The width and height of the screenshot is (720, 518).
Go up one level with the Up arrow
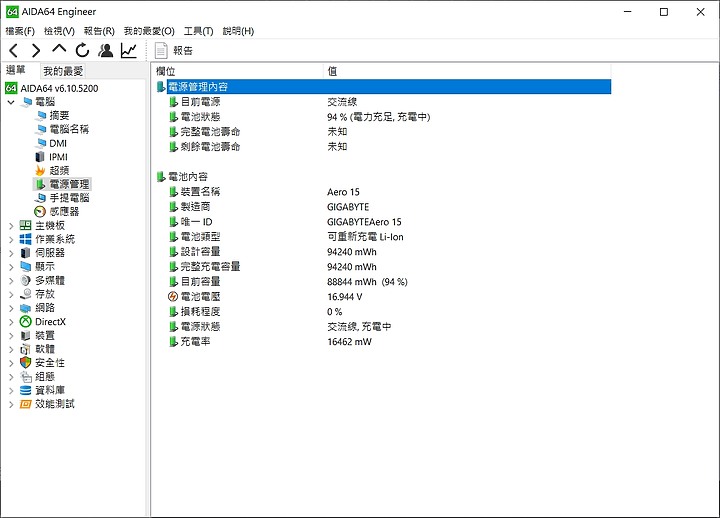pyautogui.click(x=59, y=50)
